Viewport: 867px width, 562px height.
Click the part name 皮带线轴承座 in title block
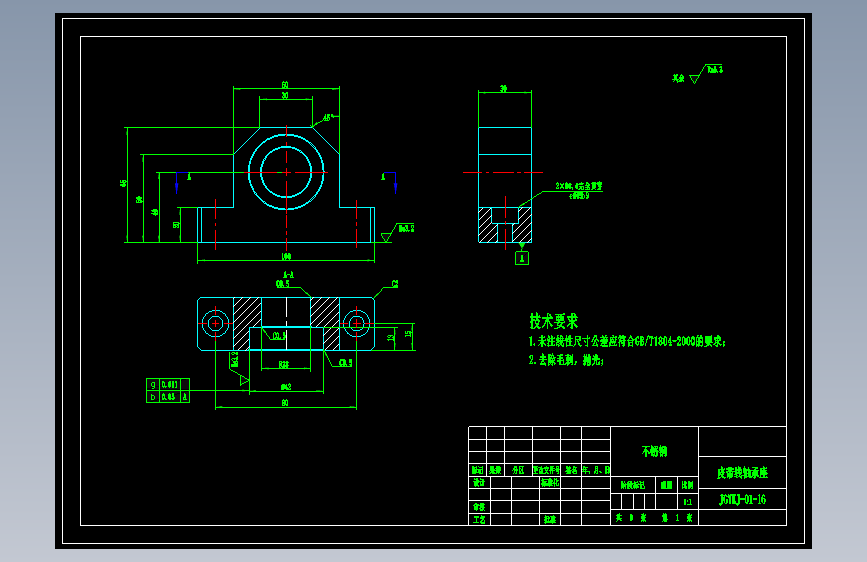(743, 473)
